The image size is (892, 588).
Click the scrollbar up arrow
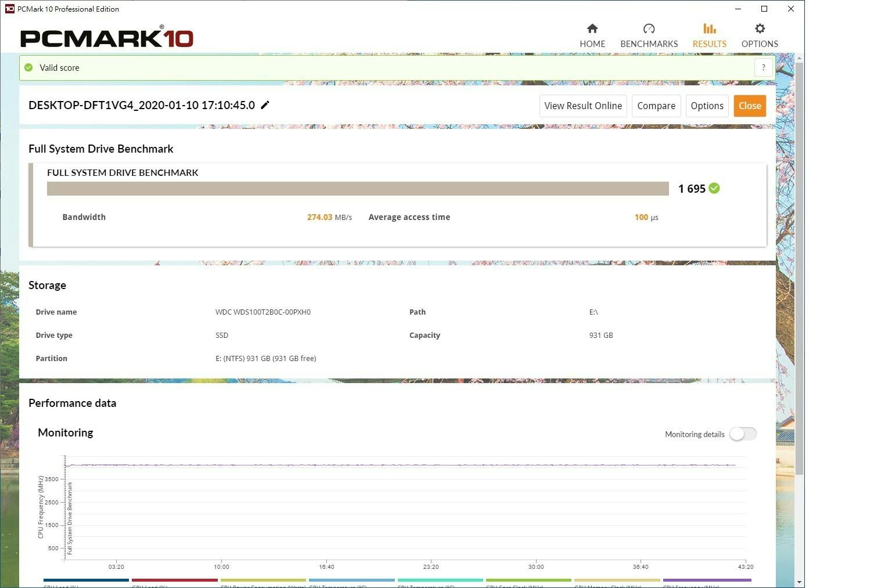click(x=799, y=57)
